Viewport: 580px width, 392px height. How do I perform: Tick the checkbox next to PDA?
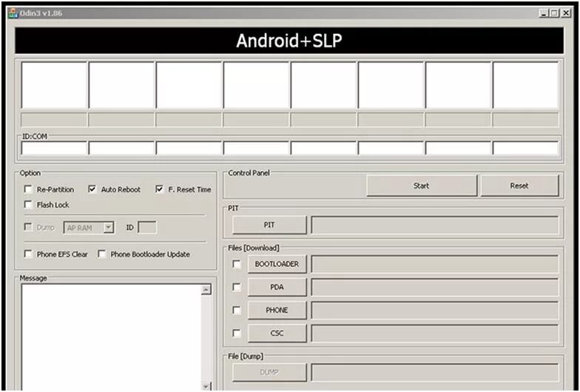point(237,287)
